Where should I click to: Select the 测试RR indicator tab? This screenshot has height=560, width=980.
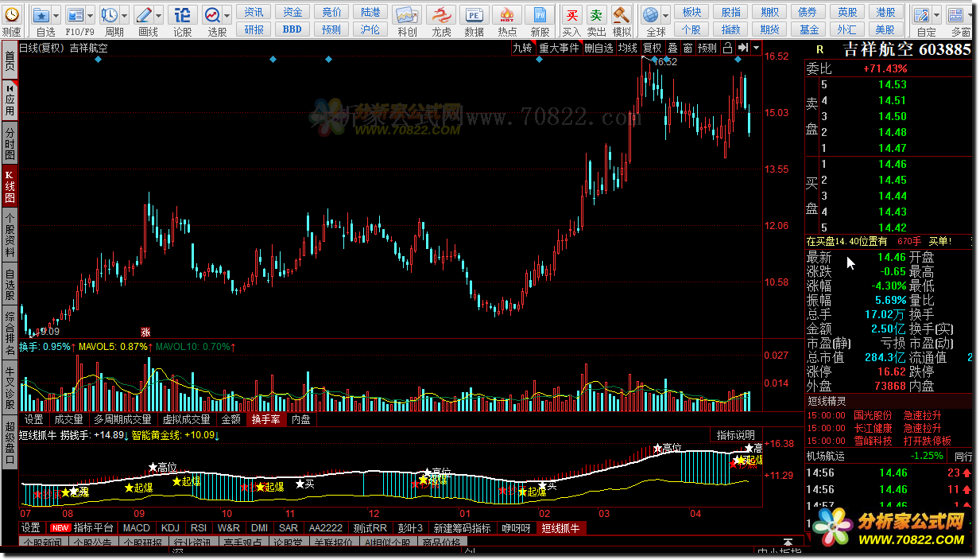(x=370, y=527)
